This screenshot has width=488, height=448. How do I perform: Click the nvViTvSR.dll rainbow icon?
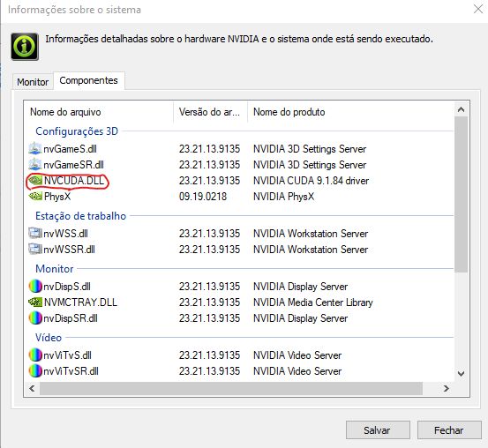(35, 371)
